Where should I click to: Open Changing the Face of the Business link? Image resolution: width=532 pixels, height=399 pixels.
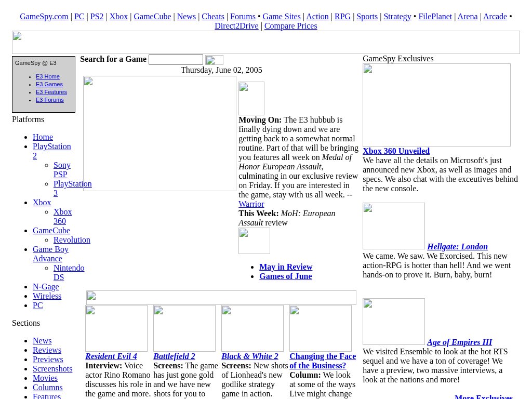coord(322,361)
